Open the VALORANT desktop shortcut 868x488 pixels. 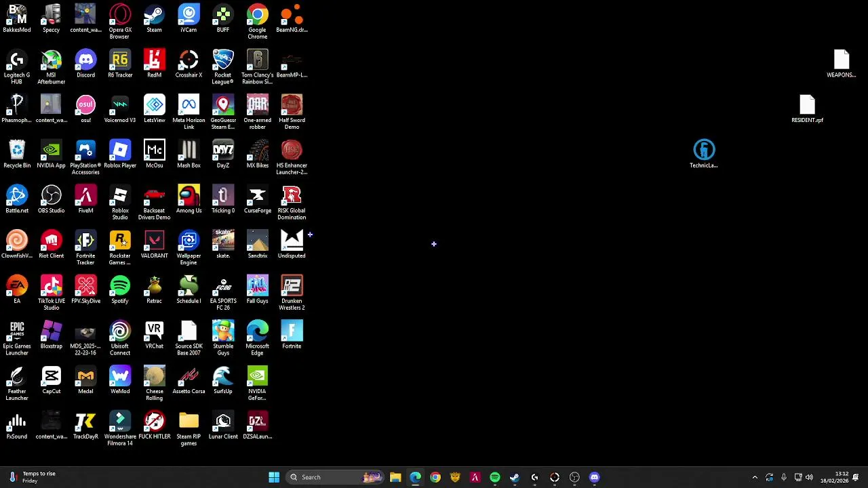(x=155, y=245)
